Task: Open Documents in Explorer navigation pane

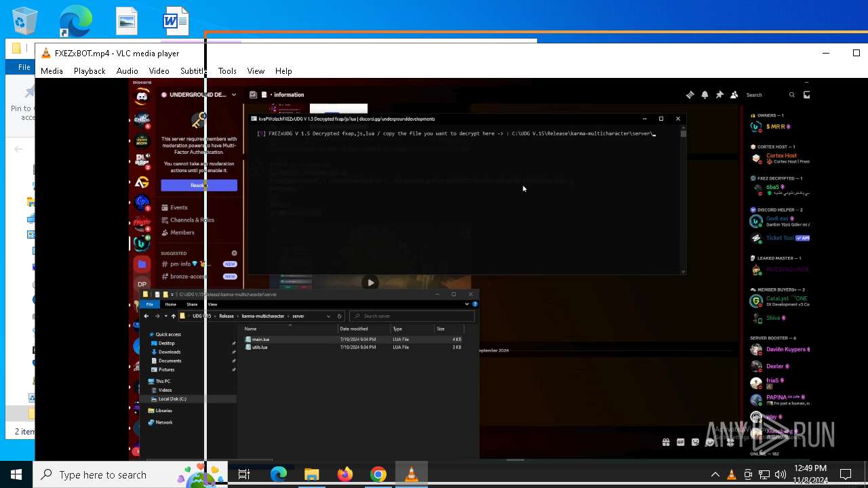Action: click(x=170, y=361)
